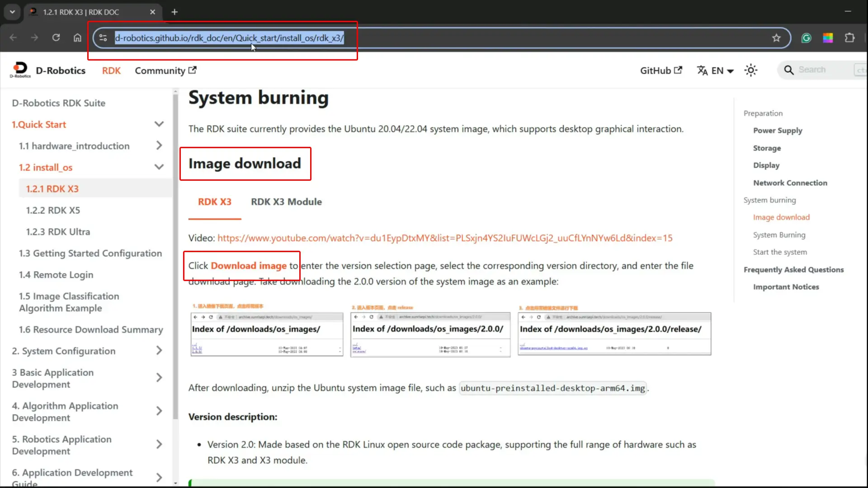Open the os_images index screenshot thumbnail

coord(267,333)
